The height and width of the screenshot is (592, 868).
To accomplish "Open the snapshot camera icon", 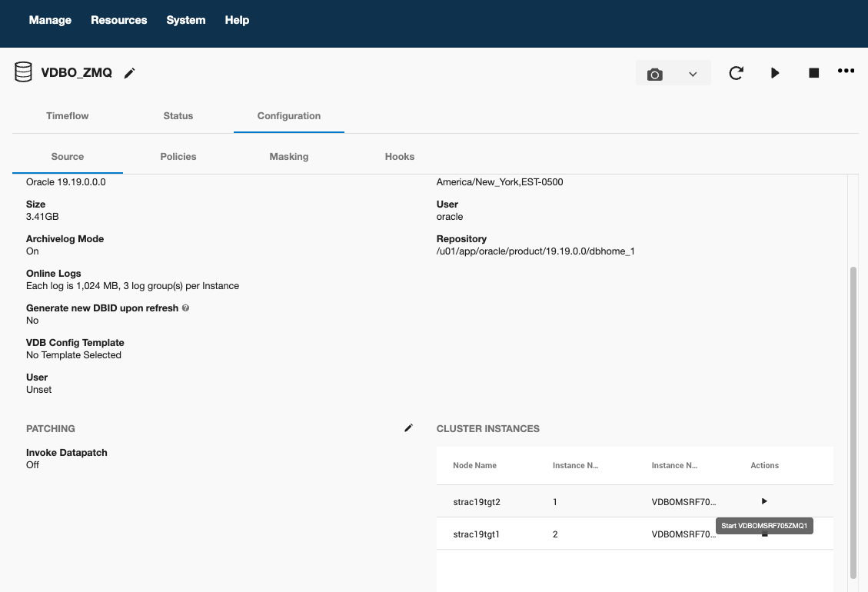I will [655, 73].
